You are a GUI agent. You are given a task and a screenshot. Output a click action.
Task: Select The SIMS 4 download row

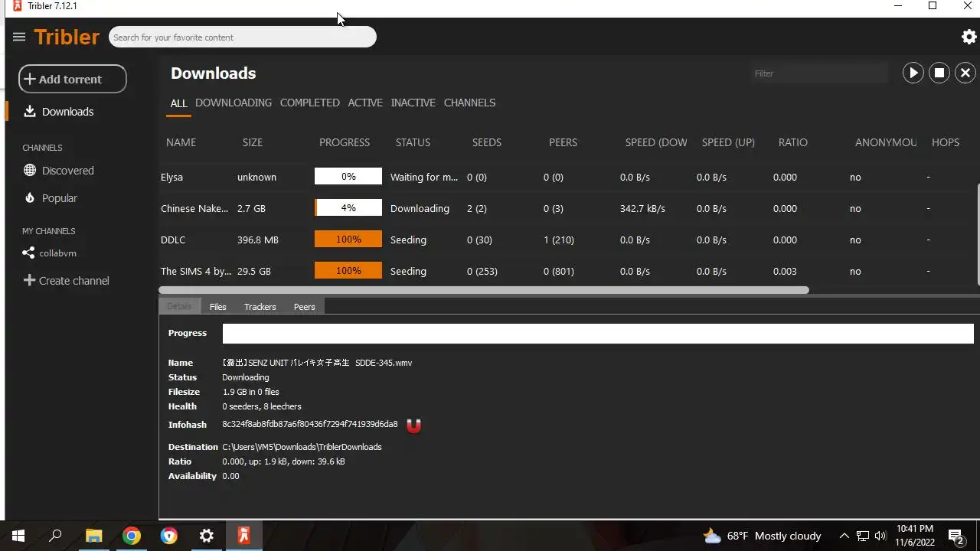[567, 271]
